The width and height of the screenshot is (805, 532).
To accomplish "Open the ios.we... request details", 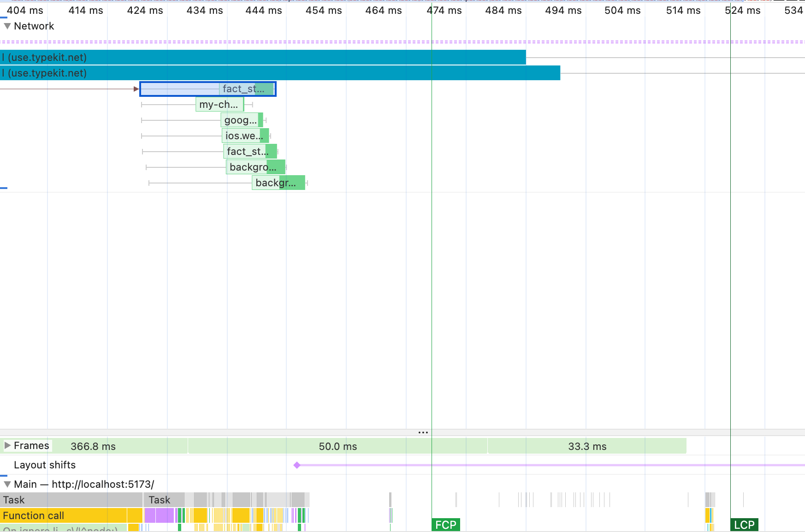I will pyautogui.click(x=245, y=136).
